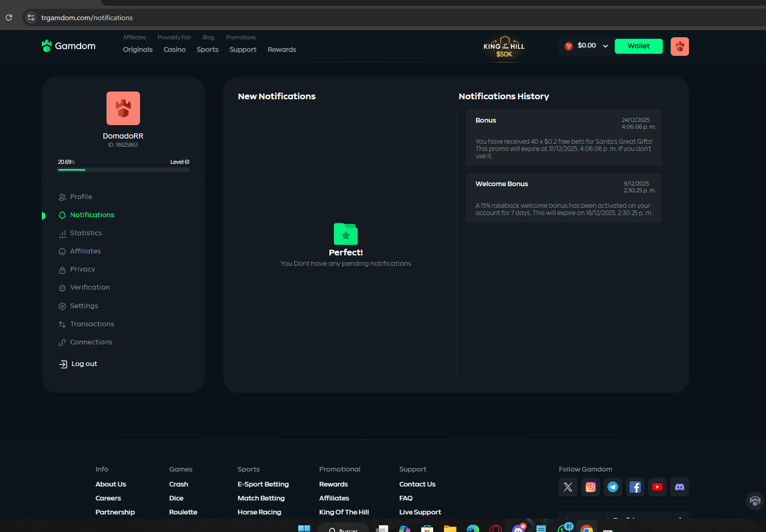766x532 pixels.
Task: Open Provably Fair in the top navigation
Action: (x=174, y=37)
